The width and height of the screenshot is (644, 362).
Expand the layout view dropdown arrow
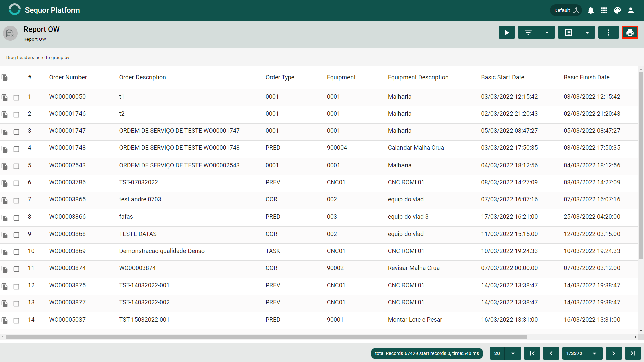coord(587,33)
